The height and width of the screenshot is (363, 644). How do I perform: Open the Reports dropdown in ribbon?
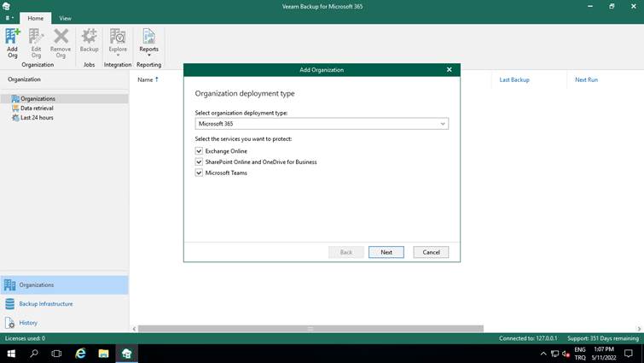(148, 43)
